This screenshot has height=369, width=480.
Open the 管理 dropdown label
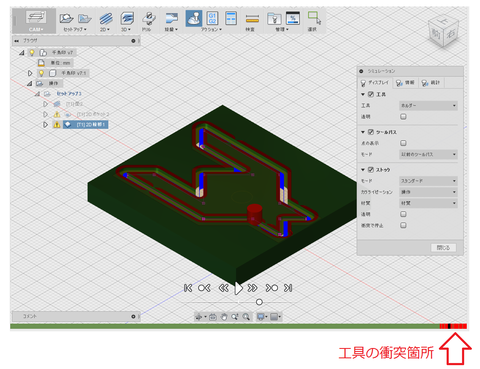[282, 29]
